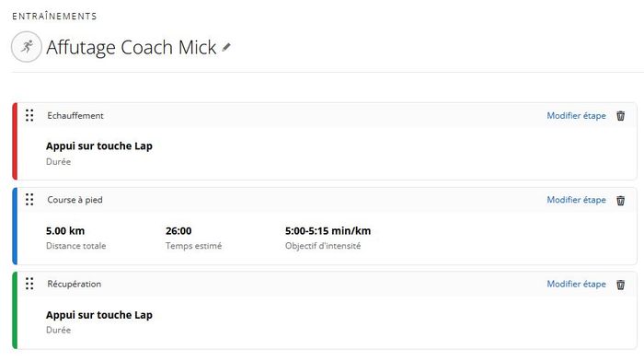
Task: Click the green Récupération color bar
Action: coord(15,310)
